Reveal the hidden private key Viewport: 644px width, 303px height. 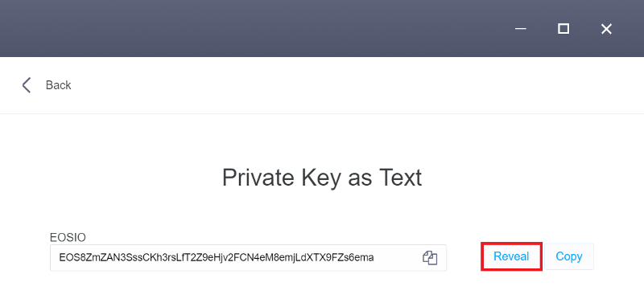[511, 256]
